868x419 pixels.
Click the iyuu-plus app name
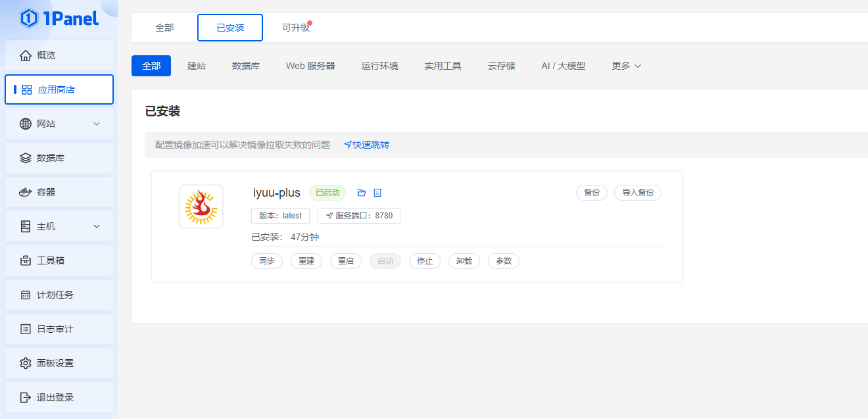click(277, 193)
